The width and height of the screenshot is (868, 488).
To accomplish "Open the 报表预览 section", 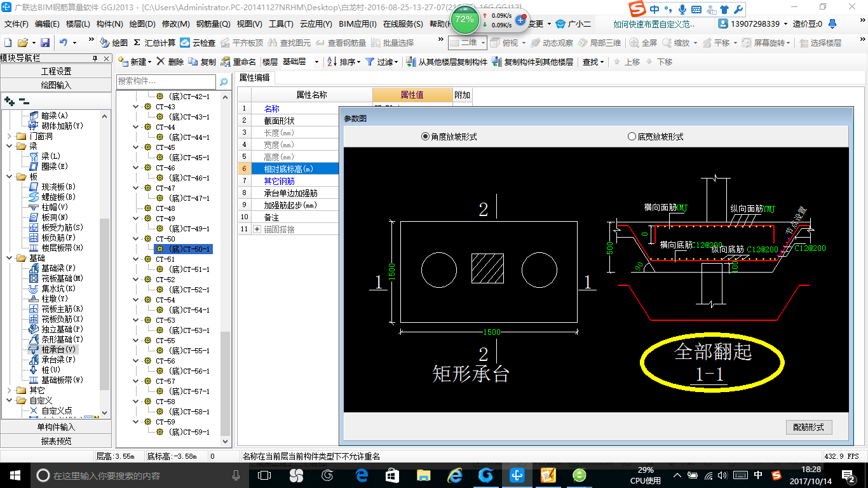I will (x=56, y=441).
